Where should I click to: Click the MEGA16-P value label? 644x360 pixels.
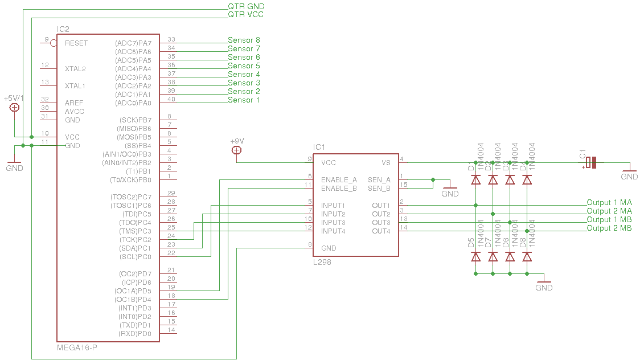(77, 347)
